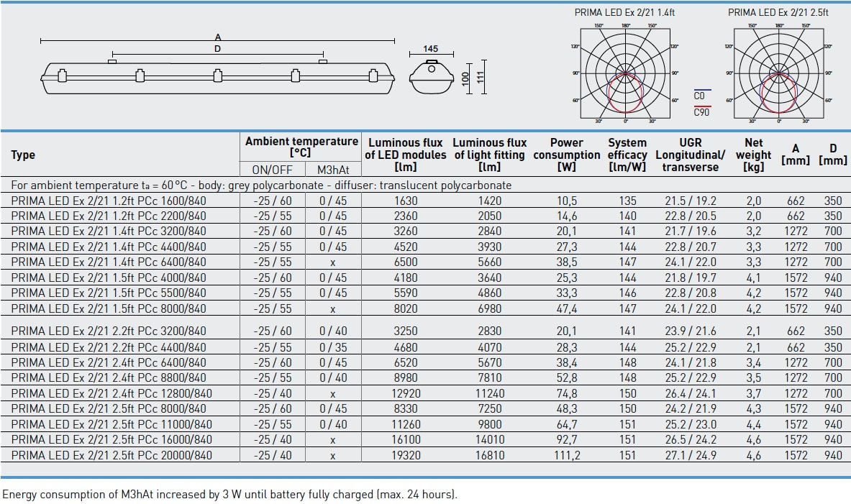
Task: Click the 'Type' column header
Action: [x=23, y=155]
